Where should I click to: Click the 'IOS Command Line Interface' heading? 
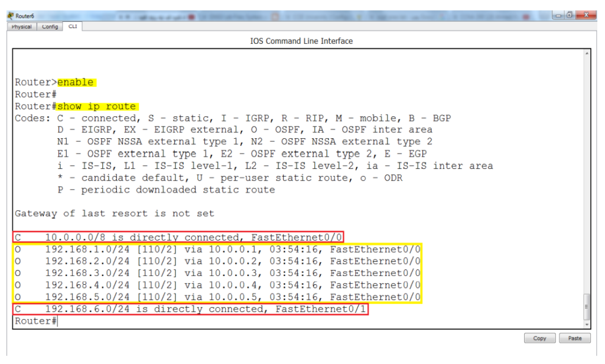tap(301, 41)
